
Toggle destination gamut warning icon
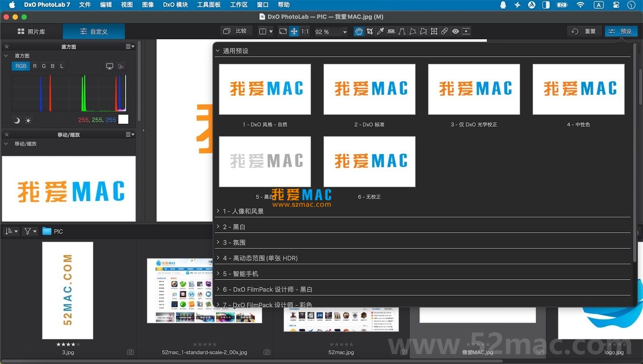[x=121, y=66]
